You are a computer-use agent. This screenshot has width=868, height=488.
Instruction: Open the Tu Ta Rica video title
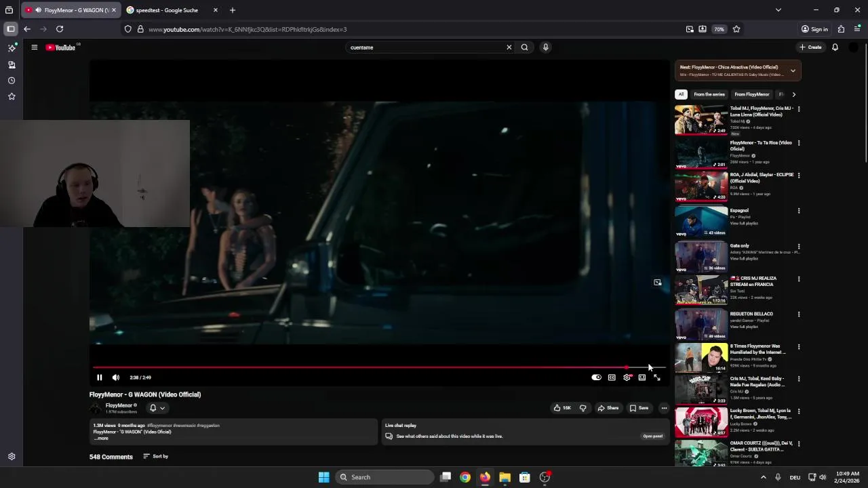(761, 146)
